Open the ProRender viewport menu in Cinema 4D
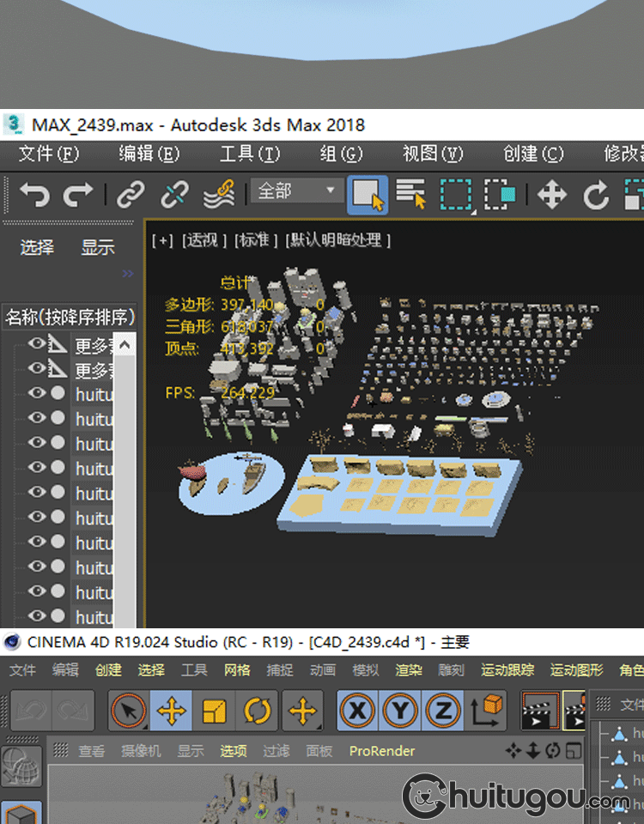The width and height of the screenshot is (644, 824). 382,751
